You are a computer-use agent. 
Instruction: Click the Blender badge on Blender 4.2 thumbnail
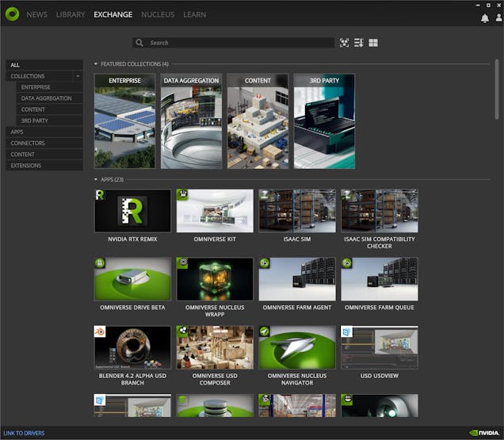[100, 331]
